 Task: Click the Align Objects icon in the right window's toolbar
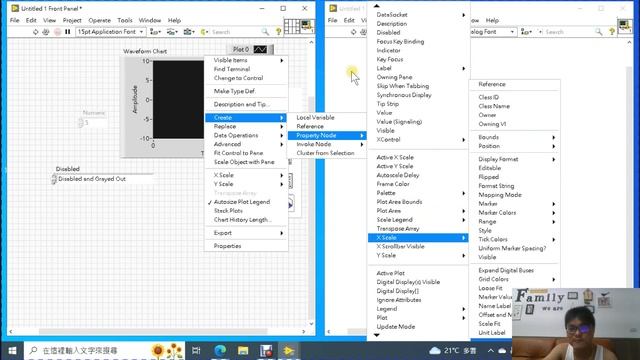526,32
